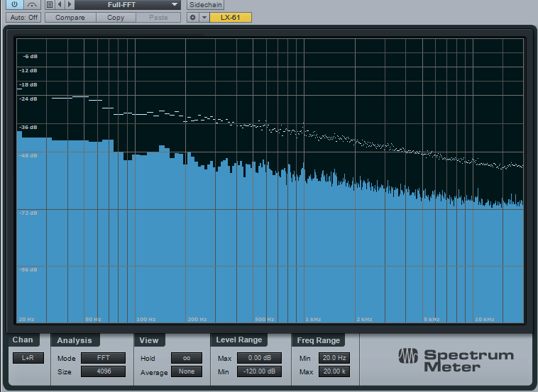Click the 4096 FFT Size field
The height and width of the screenshot is (392, 538).
point(103,371)
